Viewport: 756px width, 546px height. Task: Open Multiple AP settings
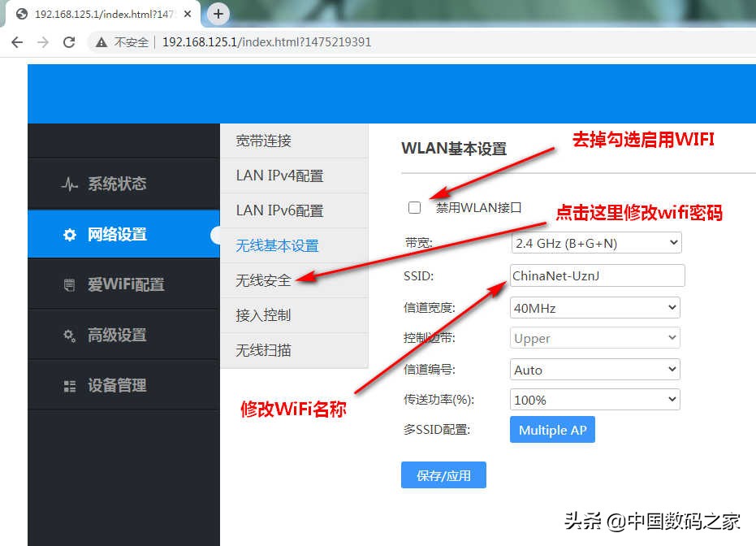(552, 429)
